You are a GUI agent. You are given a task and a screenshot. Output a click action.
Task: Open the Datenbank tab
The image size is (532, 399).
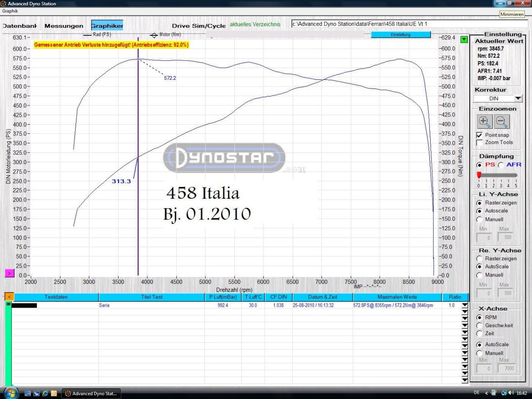[20, 26]
